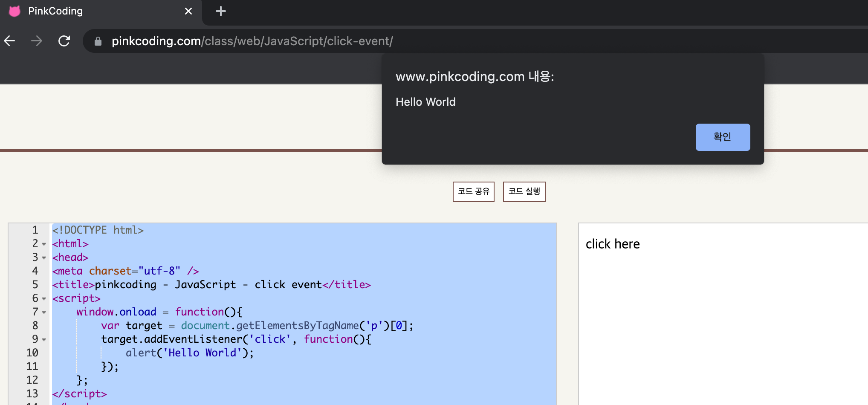Close the PinkCoding tab
The height and width of the screenshot is (405, 868).
pyautogui.click(x=188, y=11)
